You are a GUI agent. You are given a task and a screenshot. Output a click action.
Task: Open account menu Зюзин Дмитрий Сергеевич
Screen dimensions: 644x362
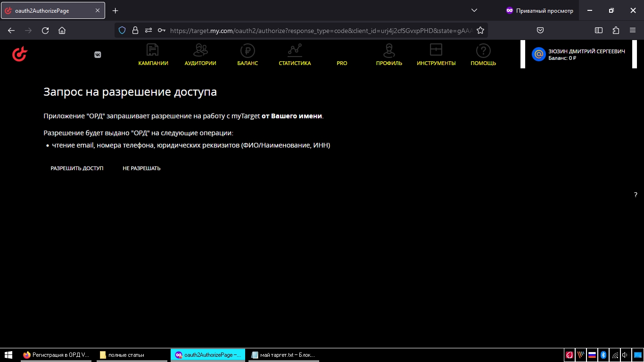[x=586, y=51]
